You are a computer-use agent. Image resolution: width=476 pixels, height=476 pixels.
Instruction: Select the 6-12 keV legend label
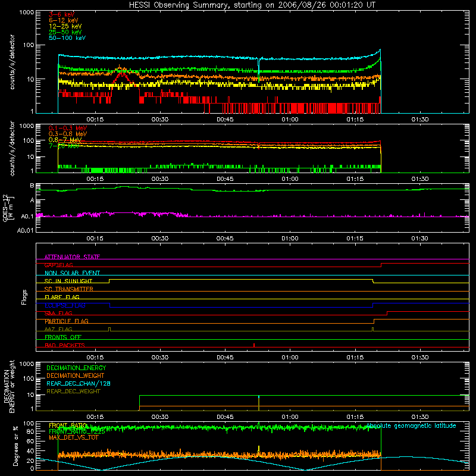pos(64,20)
